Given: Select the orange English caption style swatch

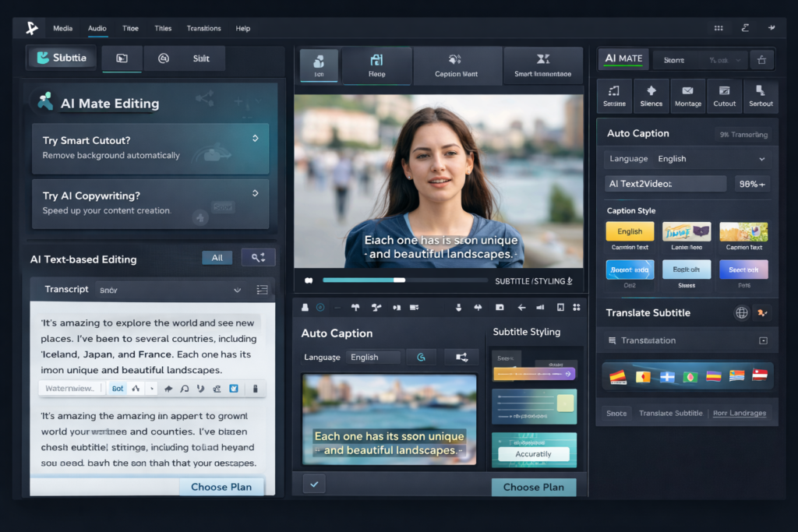Looking at the screenshot, I should click(630, 231).
